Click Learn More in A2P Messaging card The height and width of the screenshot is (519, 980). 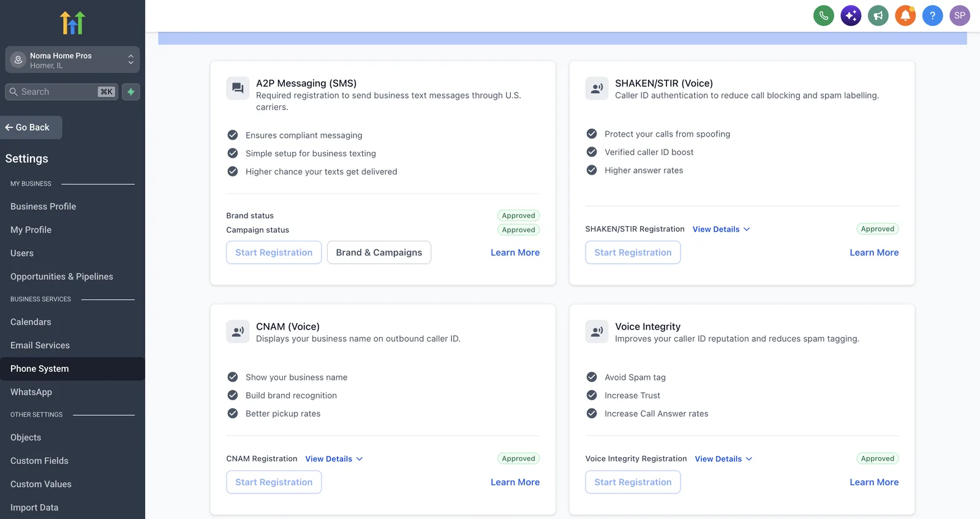[x=515, y=252]
